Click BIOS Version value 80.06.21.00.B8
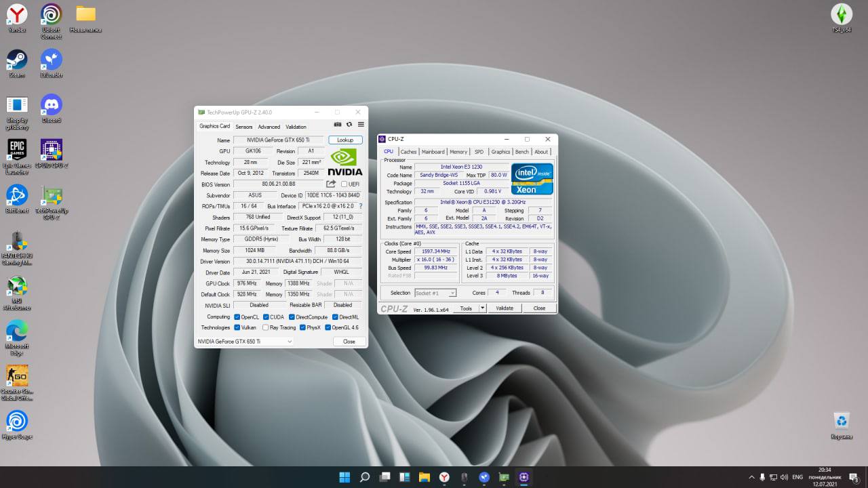Viewport: 868px width, 488px height. coord(279,184)
